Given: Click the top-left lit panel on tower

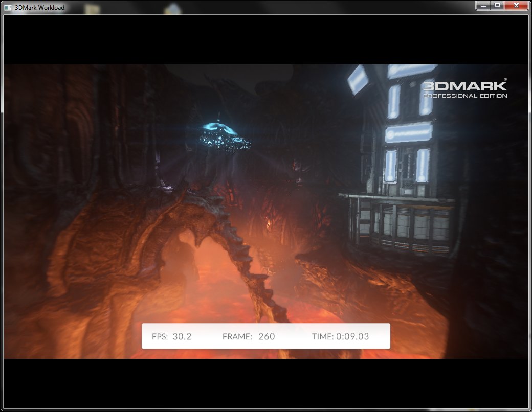Looking at the screenshot, I should (358, 79).
